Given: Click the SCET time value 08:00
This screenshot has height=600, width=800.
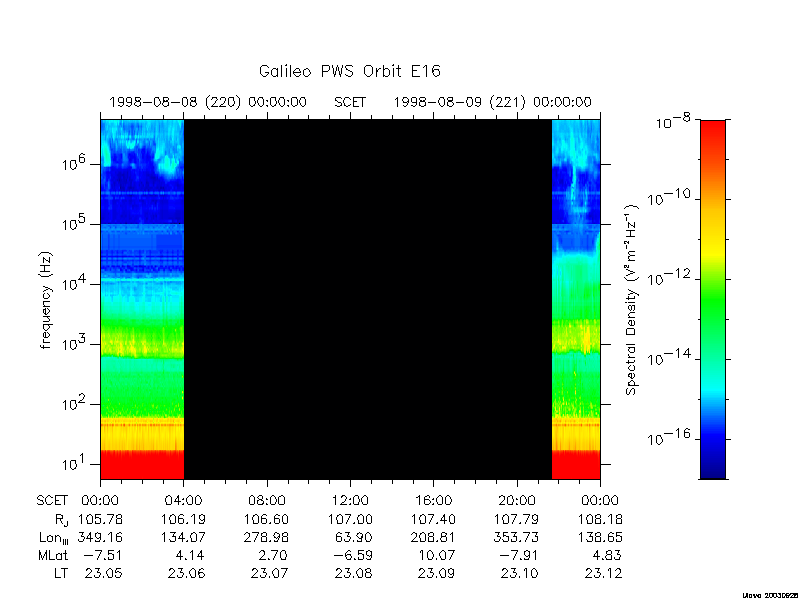Looking at the screenshot, I should [x=267, y=501].
